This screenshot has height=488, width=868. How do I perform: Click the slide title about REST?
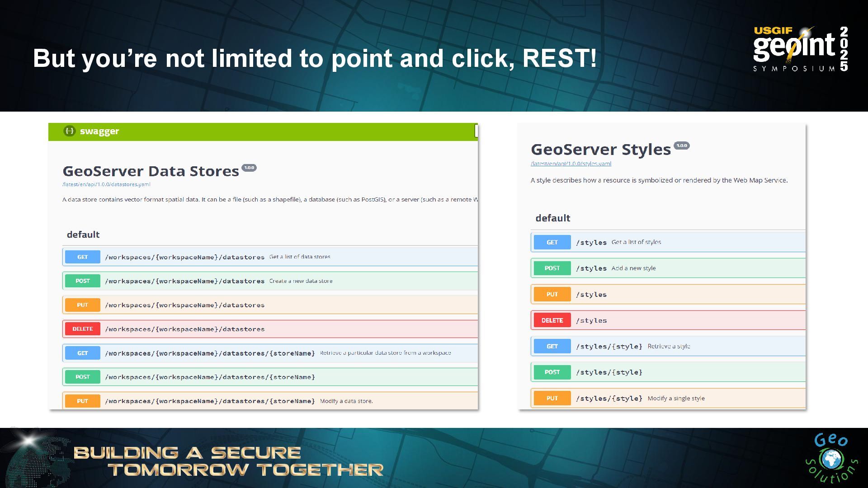[315, 58]
